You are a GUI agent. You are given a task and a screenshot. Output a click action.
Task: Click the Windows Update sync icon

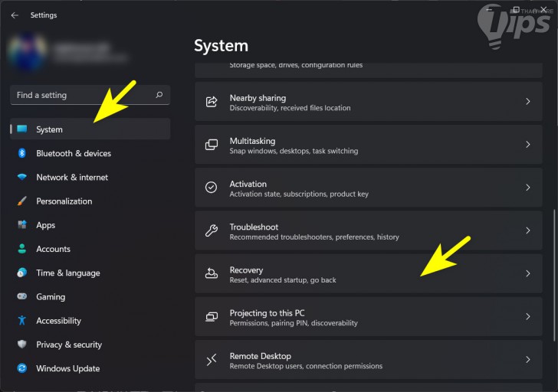coord(22,368)
